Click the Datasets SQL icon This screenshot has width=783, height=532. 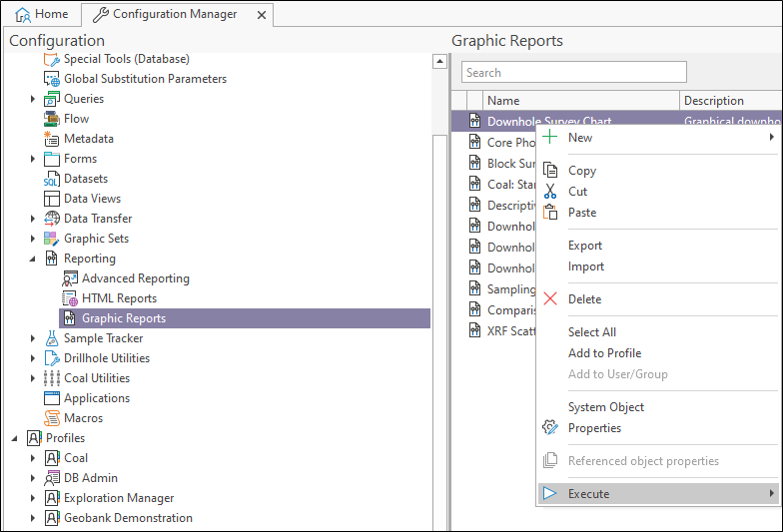[x=52, y=179]
